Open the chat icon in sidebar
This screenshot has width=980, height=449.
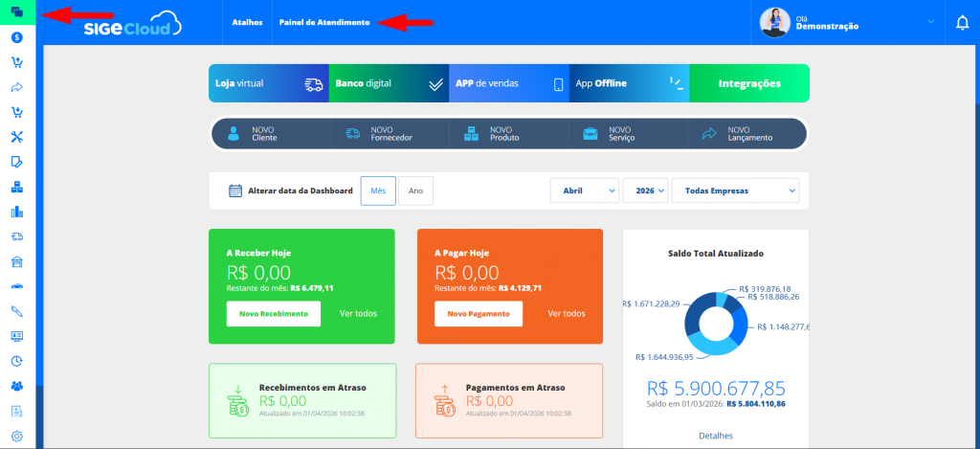pos(16,12)
